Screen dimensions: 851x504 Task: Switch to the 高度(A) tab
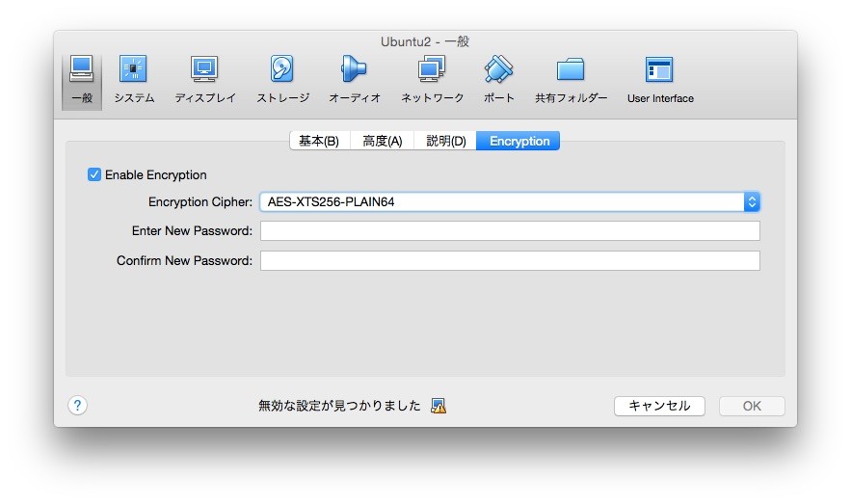(x=382, y=141)
